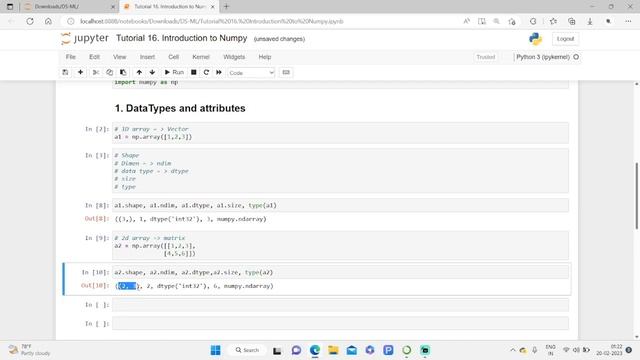The width and height of the screenshot is (640, 360).
Task: Close the Downloads/DS-ML browser tab
Action: [113, 7]
